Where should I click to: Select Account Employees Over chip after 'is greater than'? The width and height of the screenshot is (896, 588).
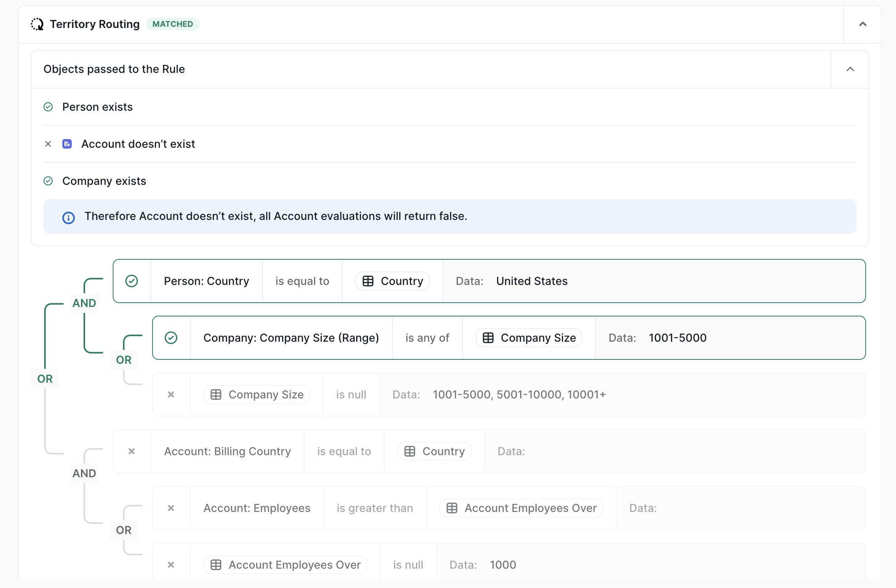point(521,508)
